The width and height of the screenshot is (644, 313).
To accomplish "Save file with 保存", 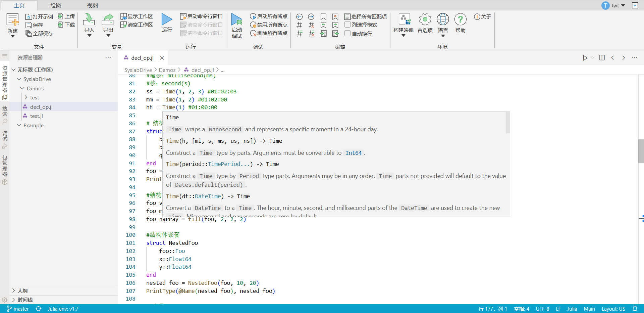I will tap(35, 25).
